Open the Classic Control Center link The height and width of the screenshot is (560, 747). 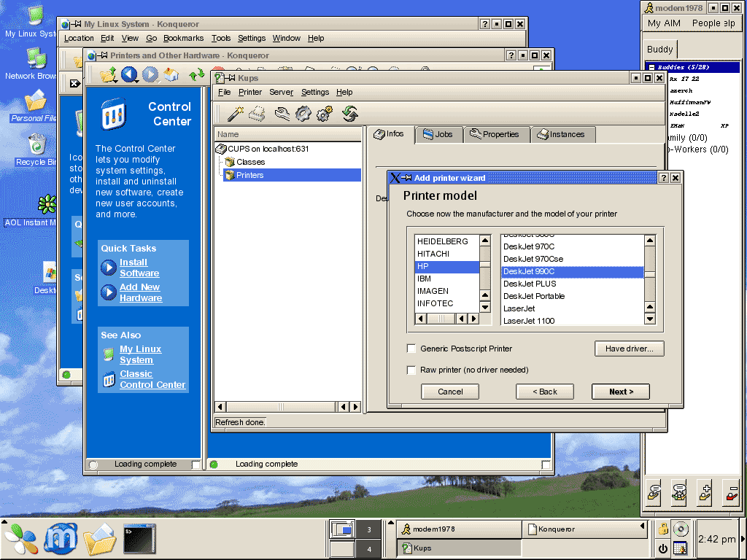[x=152, y=379]
